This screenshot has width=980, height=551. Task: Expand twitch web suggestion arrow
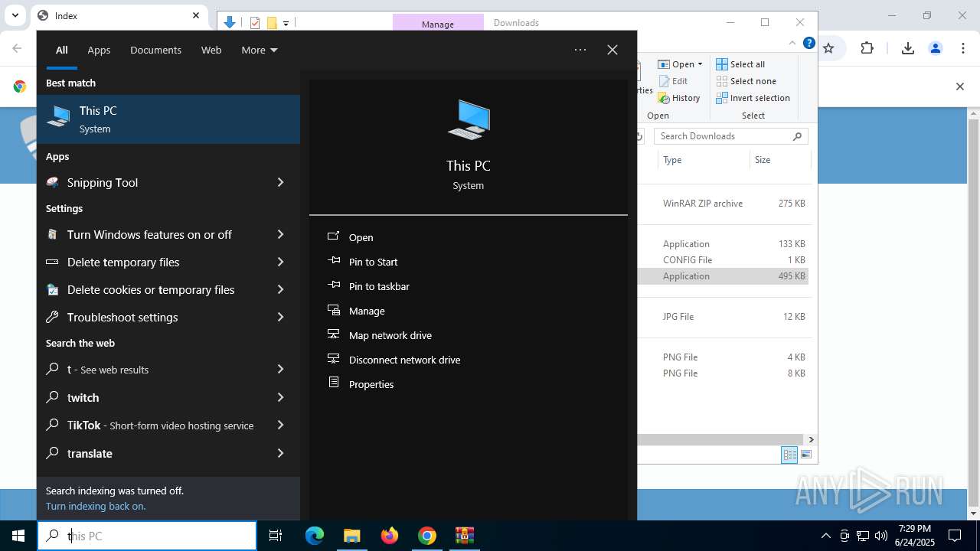(280, 397)
